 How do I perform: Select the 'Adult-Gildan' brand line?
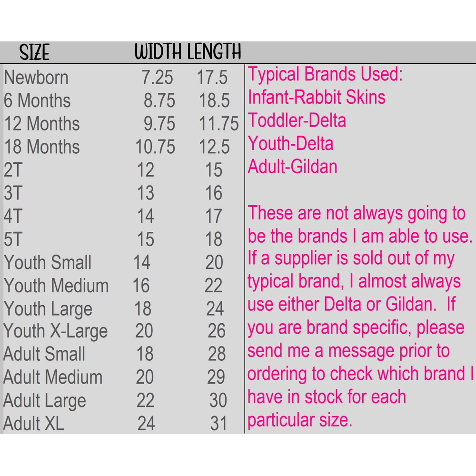[x=293, y=167]
